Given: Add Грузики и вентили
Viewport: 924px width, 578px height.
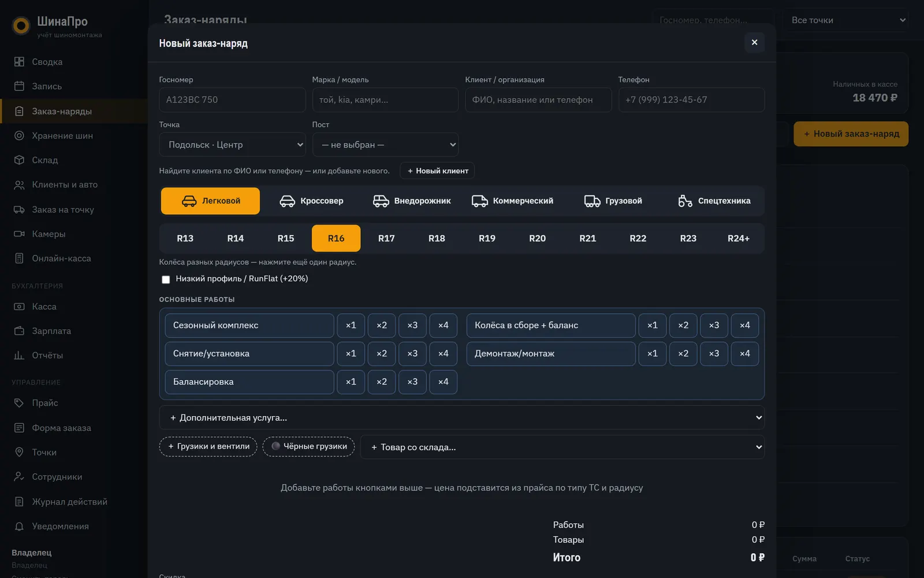Looking at the screenshot, I should [x=208, y=447].
